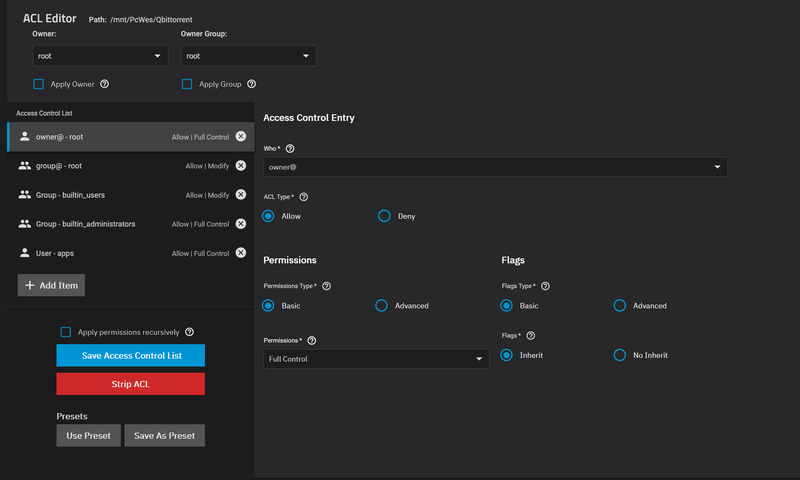The height and width of the screenshot is (480, 800).
Task: Click Use Preset button
Action: (x=88, y=436)
